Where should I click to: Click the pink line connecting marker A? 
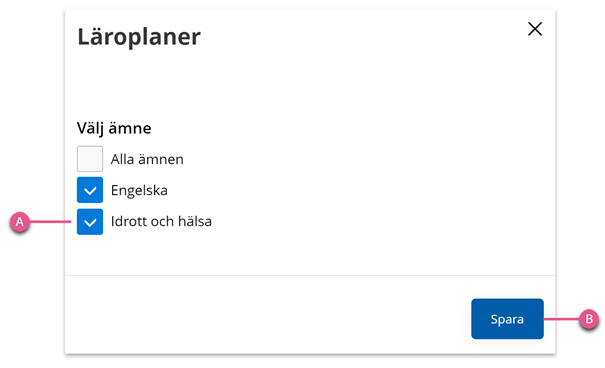(50, 222)
